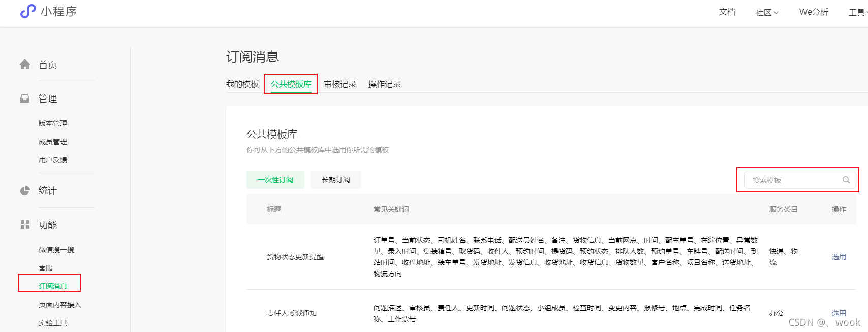Click the 操作 column header
The image size is (868, 332).
pos(839,209)
